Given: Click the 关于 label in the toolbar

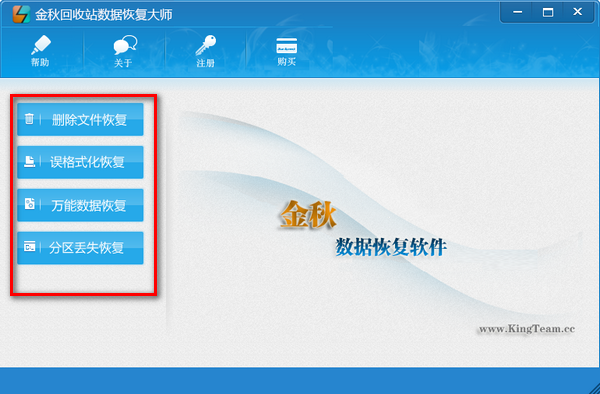Looking at the screenshot, I should [x=123, y=63].
